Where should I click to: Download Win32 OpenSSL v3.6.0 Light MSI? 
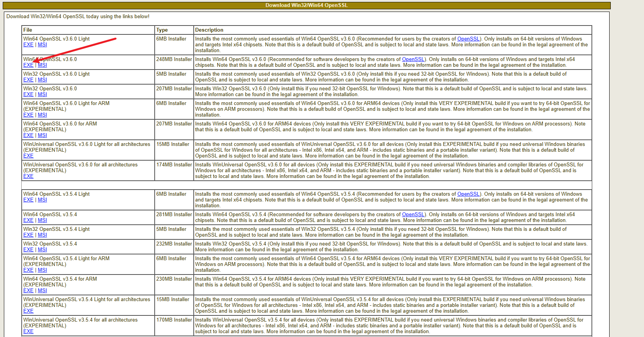pos(42,80)
